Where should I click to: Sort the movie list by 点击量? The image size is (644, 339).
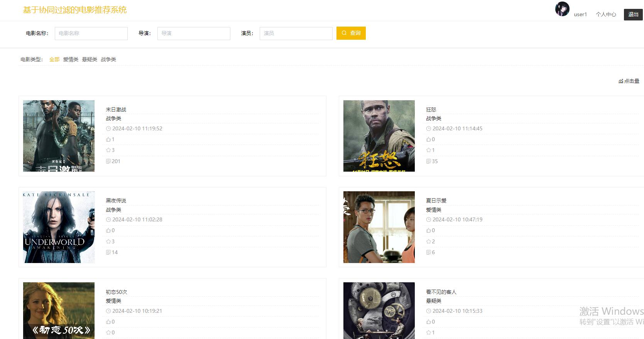tap(629, 81)
